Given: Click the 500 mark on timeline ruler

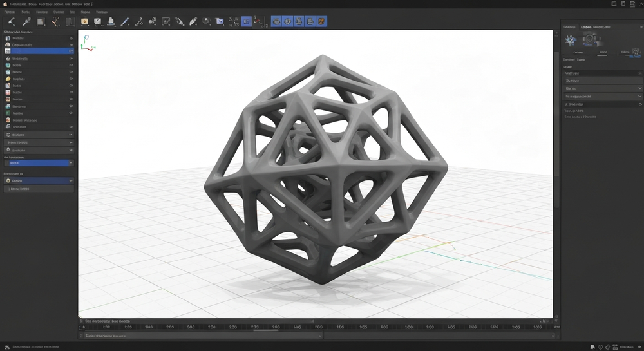Looking at the screenshot, I should pos(191,327).
